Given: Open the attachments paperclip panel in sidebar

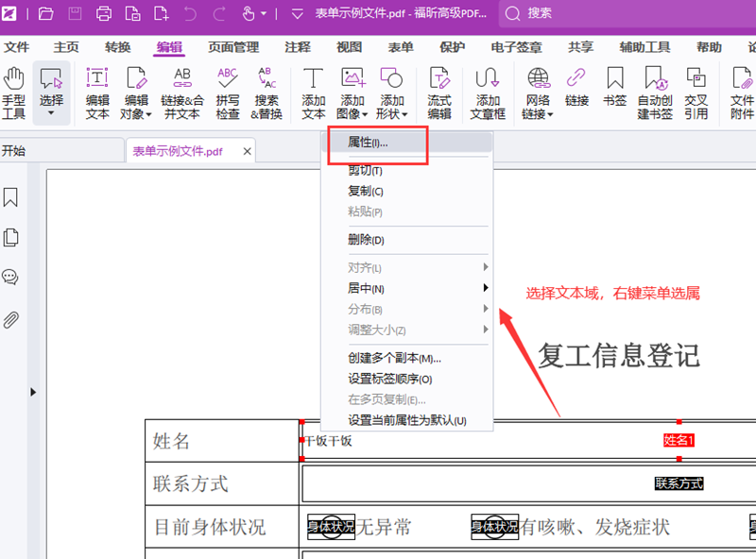Looking at the screenshot, I should (11, 319).
